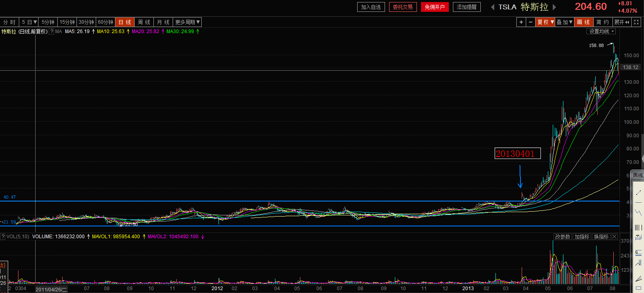The height and width of the screenshot is (293, 644).
Task: Select the 月线 monthly chart tab
Action: [x=163, y=22]
